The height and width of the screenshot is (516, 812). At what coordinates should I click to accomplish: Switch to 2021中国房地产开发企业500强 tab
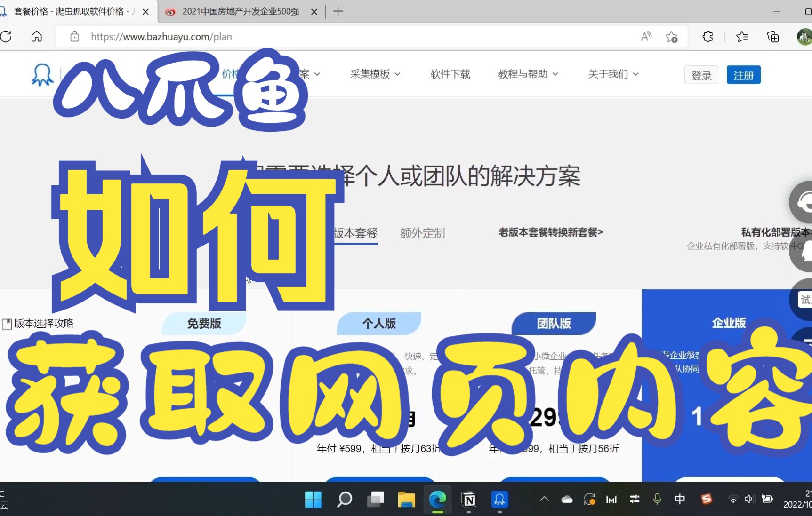(240, 11)
